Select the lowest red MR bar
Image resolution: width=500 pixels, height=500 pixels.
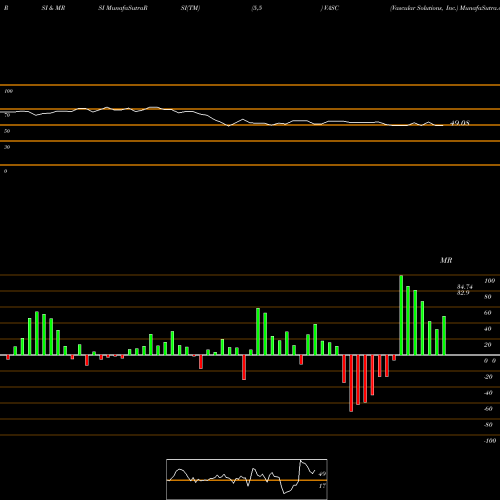click(x=351, y=383)
